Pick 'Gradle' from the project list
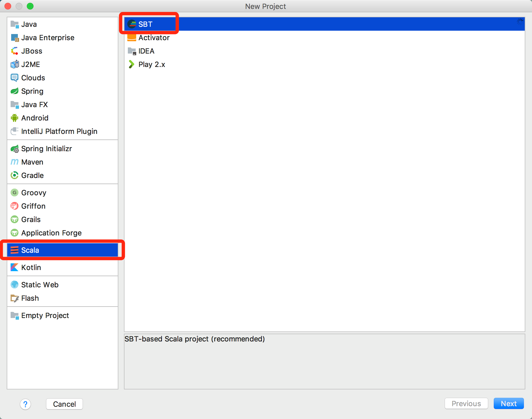This screenshot has height=419, width=532. coord(63,175)
